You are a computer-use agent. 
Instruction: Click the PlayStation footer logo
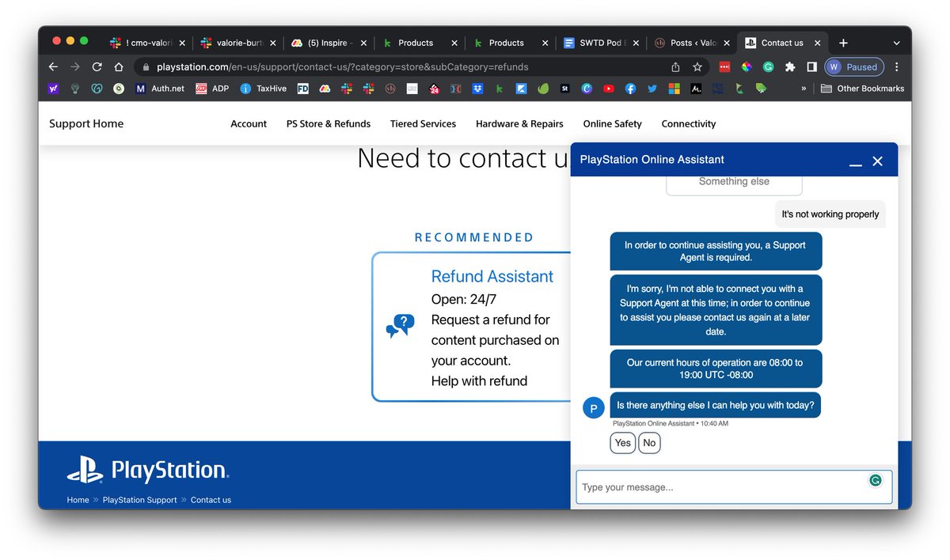tap(148, 471)
